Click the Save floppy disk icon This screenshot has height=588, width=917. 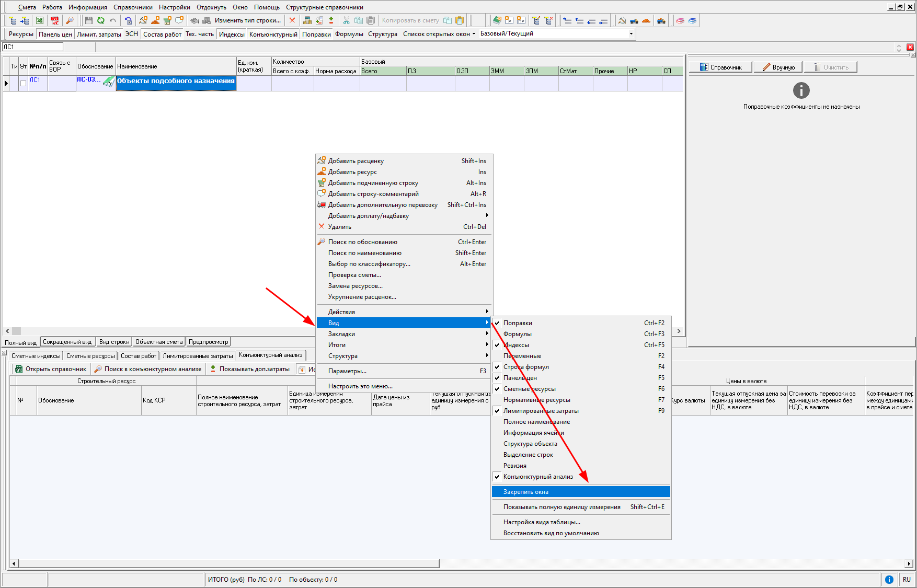(x=89, y=20)
